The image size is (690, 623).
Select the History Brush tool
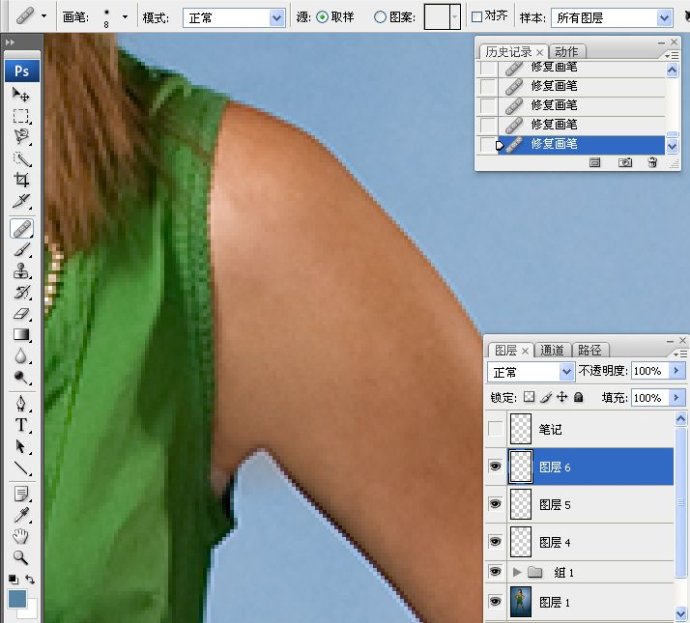point(20,292)
